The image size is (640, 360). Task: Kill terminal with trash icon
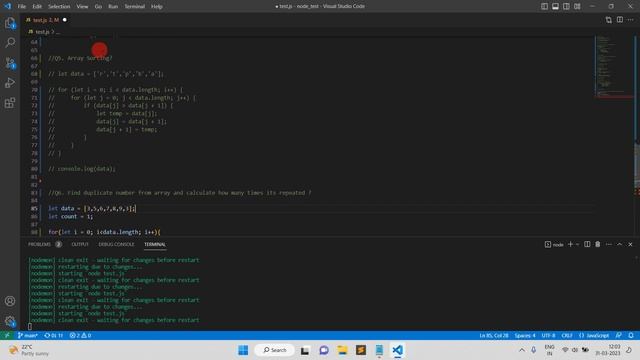pos(598,244)
